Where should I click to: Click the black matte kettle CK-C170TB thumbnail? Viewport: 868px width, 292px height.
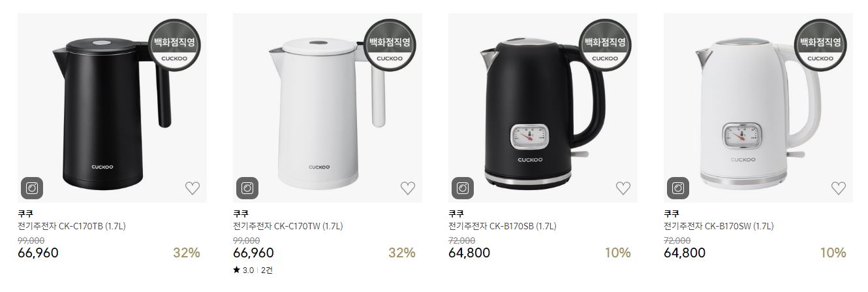(x=112, y=108)
